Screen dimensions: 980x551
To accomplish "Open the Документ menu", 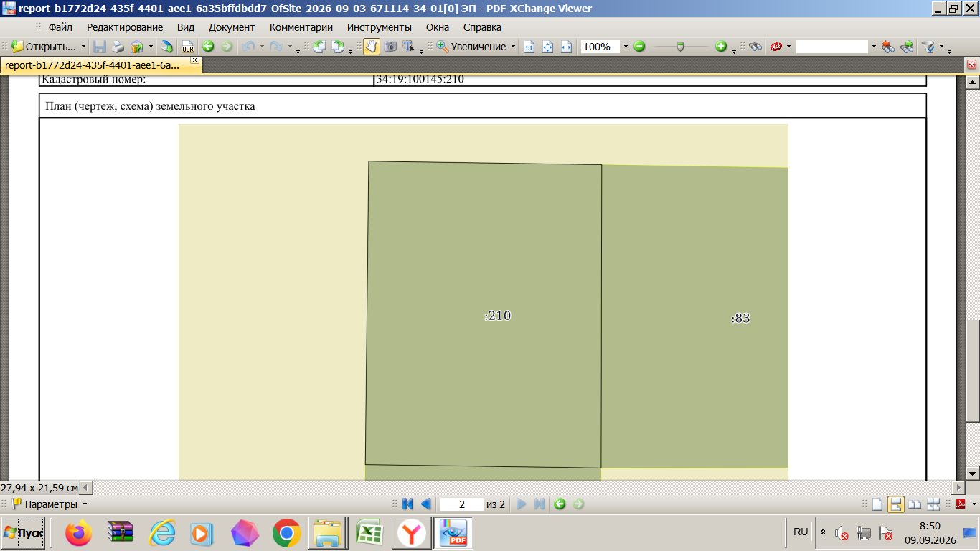I will tap(232, 27).
